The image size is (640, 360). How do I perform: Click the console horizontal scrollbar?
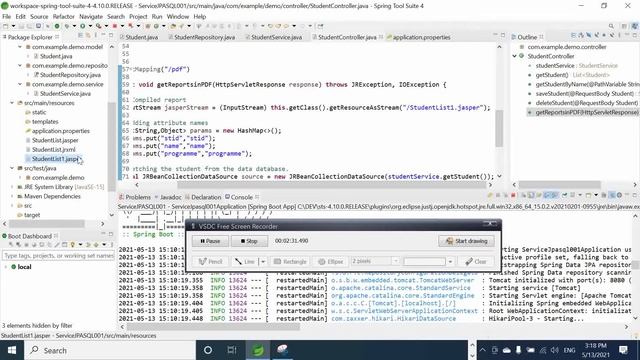pos(213,327)
